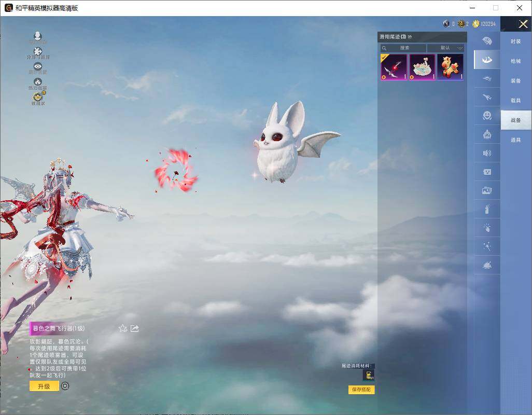Select the swan cake trail thumbnail
Viewport: 532px width, 415px height.
[422, 67]
